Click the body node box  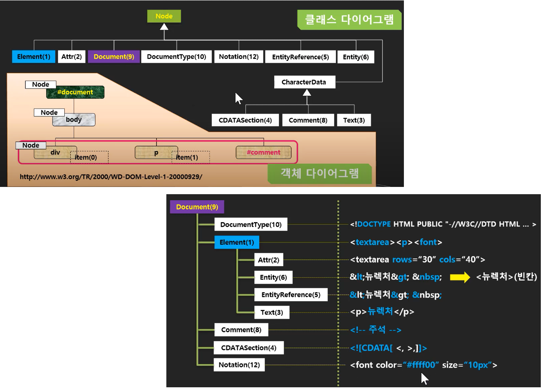74,119
